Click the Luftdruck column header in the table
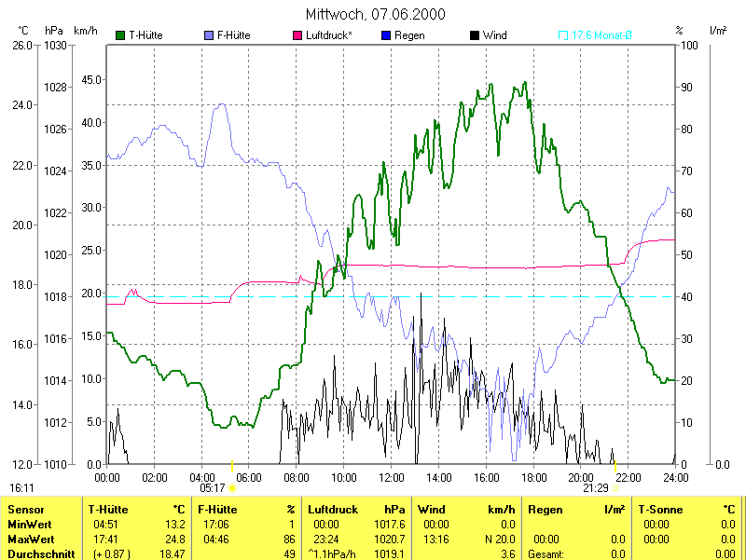The image size is (746, 560). (333, 510)
